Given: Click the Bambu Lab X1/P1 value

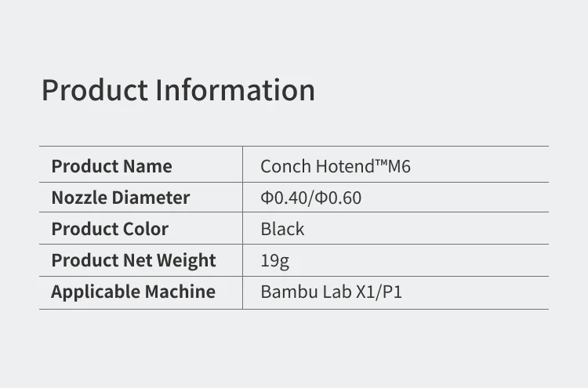Looking at the screenshot, I should pos(331,292).
